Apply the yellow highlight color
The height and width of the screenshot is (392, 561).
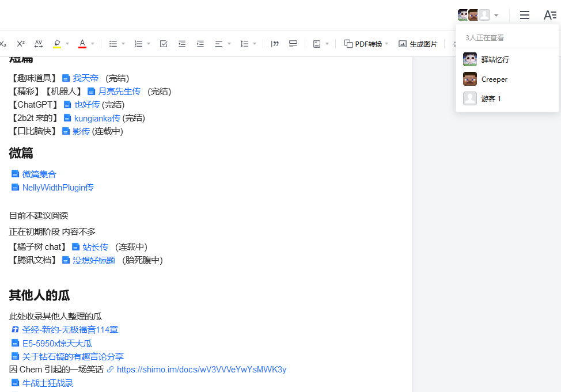57,44
